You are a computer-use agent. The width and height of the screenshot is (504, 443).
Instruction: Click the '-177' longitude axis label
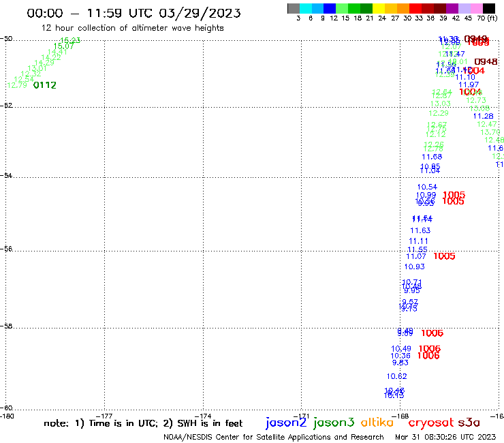click(104, 416)
